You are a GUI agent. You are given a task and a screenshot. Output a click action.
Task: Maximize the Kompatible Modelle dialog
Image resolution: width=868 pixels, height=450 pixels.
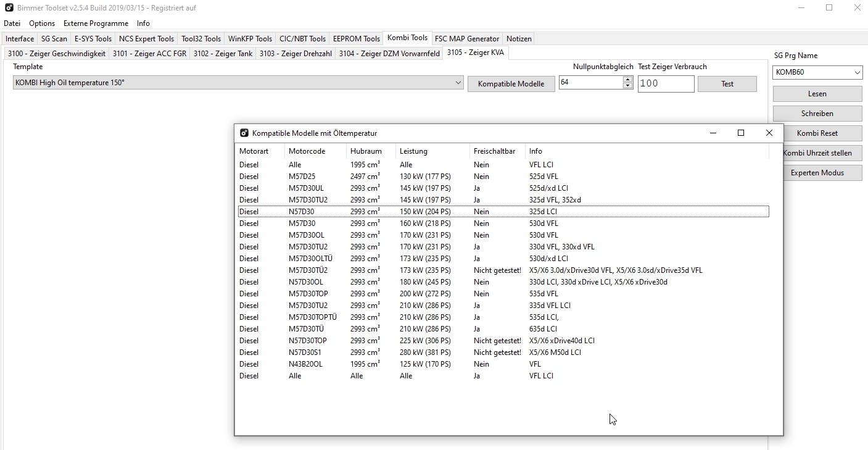(x=741, y=133)
